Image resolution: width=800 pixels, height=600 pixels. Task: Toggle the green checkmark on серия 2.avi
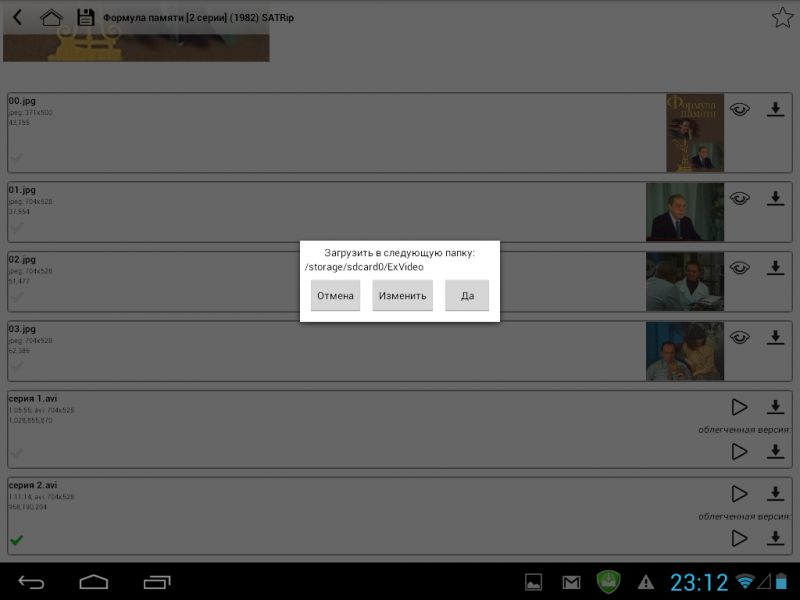pos(16,541)
